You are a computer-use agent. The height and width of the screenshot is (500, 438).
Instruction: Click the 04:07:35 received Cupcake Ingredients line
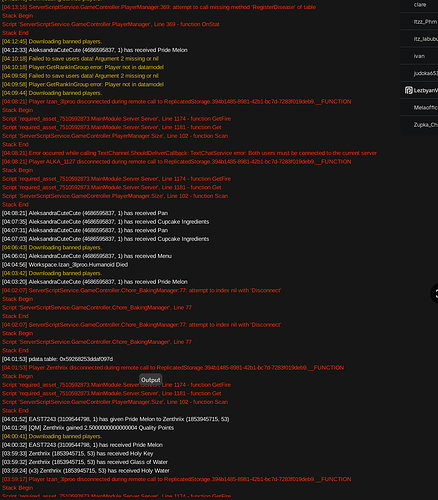pyautogui.click(x=106, y=222)
